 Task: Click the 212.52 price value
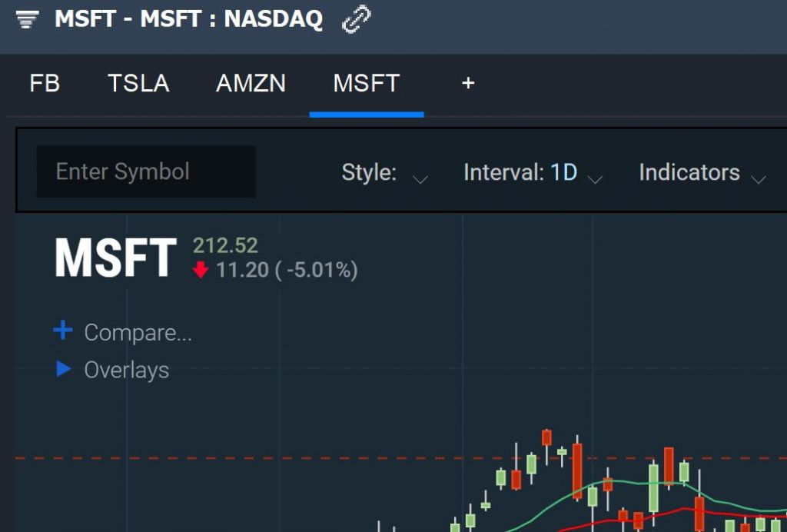click(225, 245)
